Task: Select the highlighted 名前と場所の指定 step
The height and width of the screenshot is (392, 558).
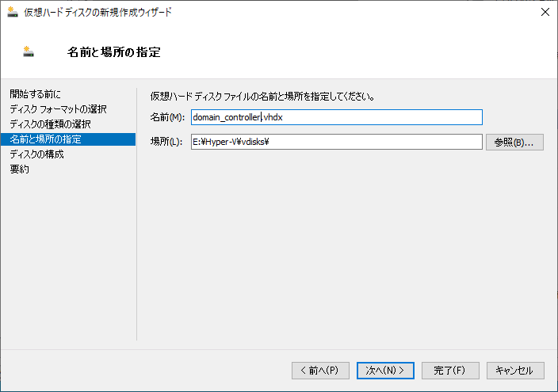Action: coord(68,139)
